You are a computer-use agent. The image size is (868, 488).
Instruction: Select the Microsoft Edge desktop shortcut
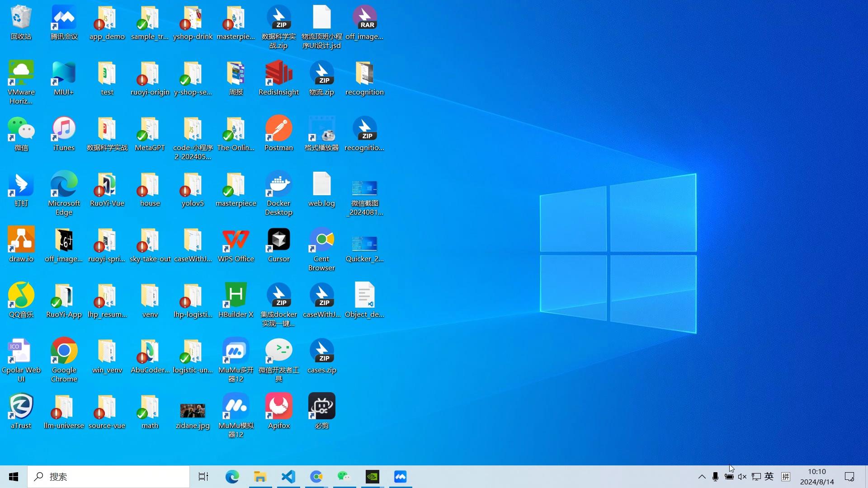tap(64, 194)
